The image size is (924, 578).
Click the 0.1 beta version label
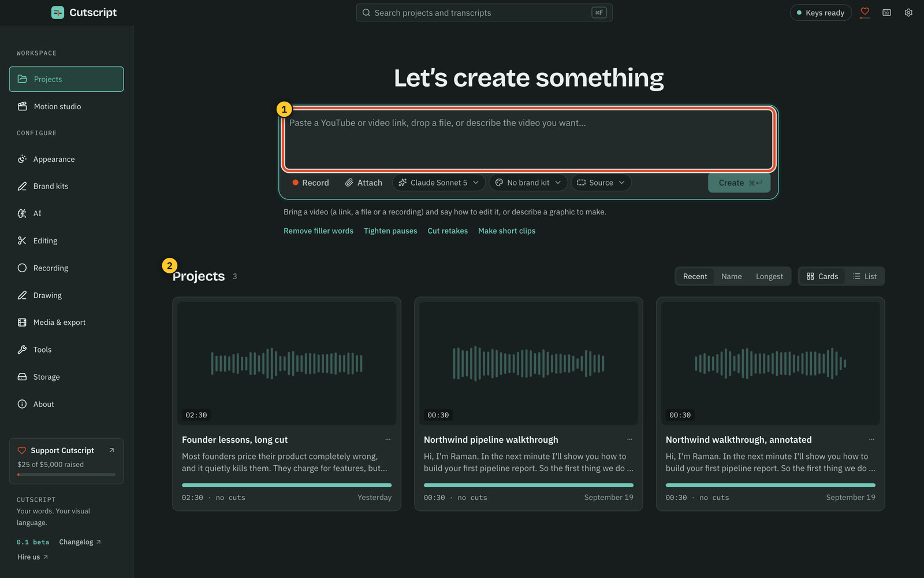point(33,542)
